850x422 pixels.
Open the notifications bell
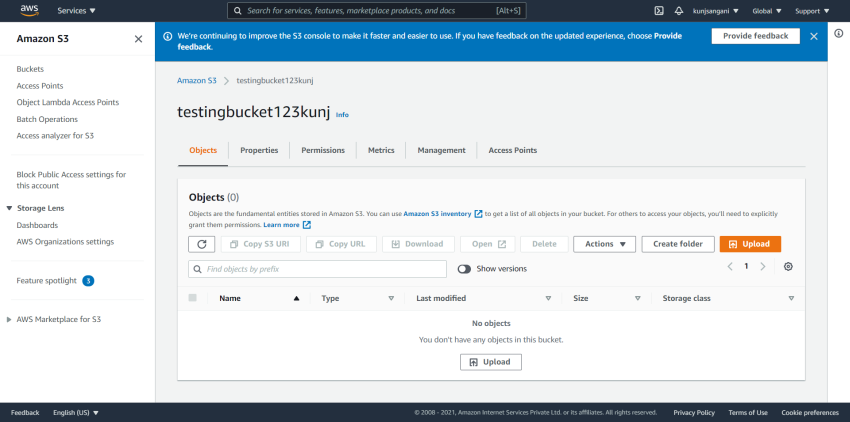click(x=679, y=11)
